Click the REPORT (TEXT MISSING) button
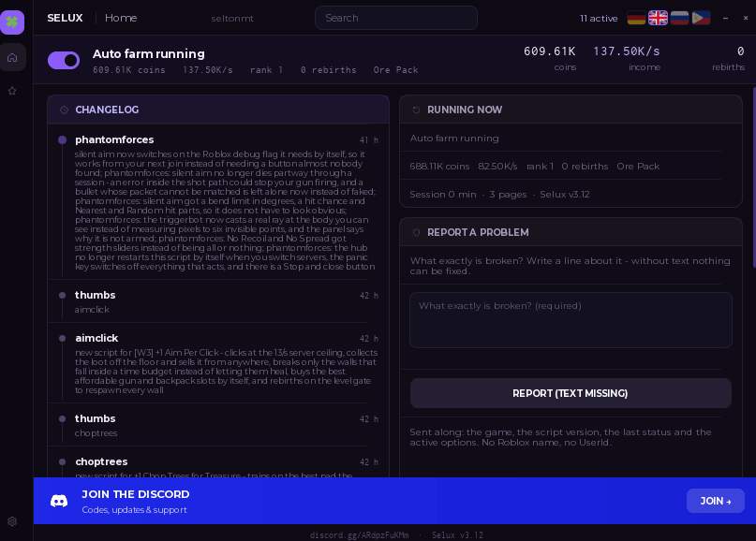 [x=571, y=393]
